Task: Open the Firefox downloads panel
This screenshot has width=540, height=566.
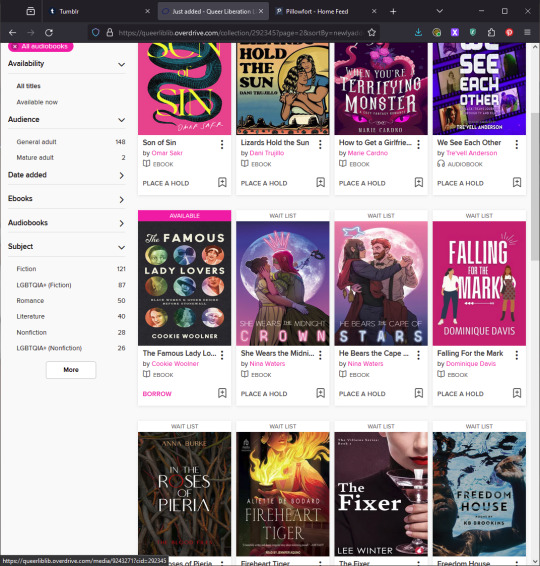Action: (418, 32)
